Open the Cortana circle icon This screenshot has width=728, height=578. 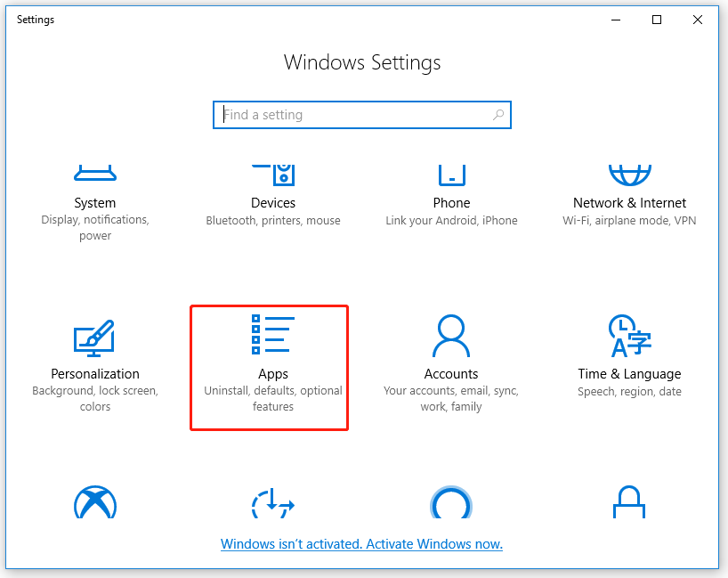pos(451,501)
